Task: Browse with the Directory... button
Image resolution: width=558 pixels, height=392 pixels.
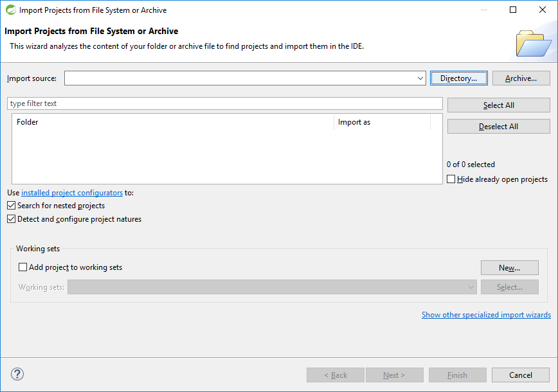Action: tap(458, 78)
